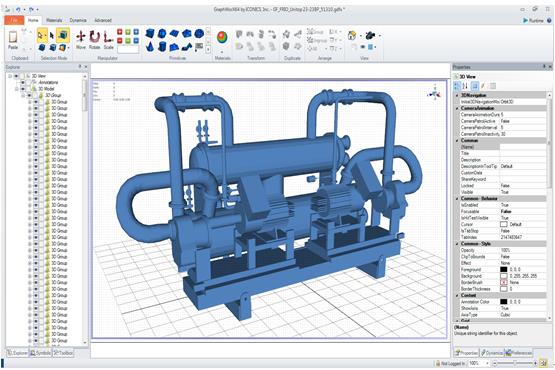Toggle visibility checkbox for Annotations node
Image resolution: width=555 pixels, height=370 pixels.
click(23, 82)
